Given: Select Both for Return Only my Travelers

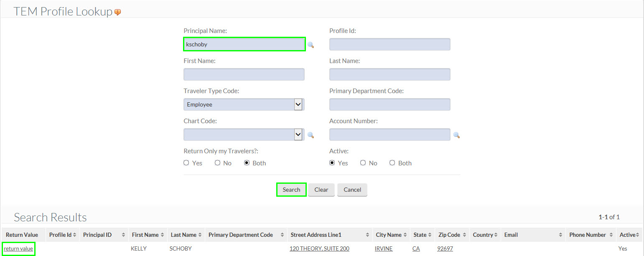Looking at the screenshot, I should click(247, 163).
